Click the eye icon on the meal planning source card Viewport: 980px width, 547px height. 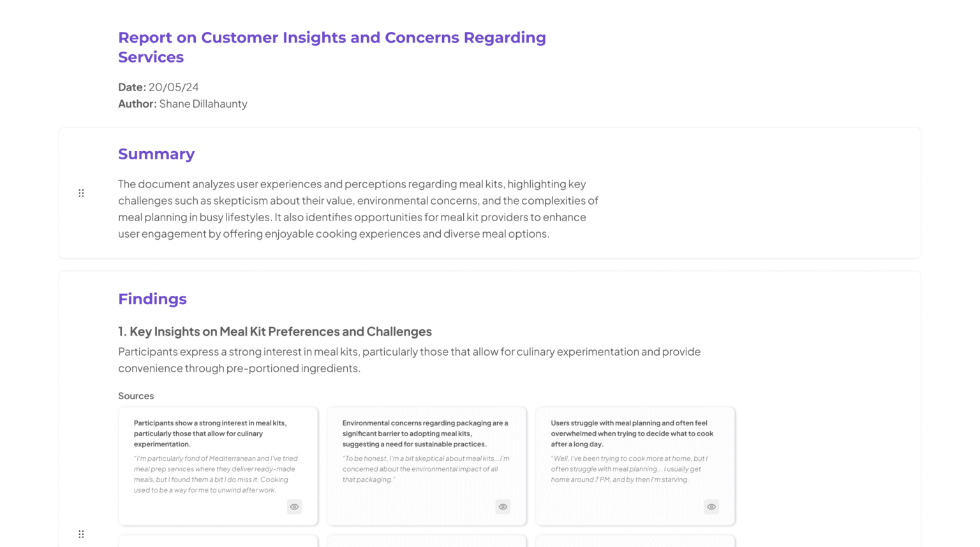(x=711, y=506)
